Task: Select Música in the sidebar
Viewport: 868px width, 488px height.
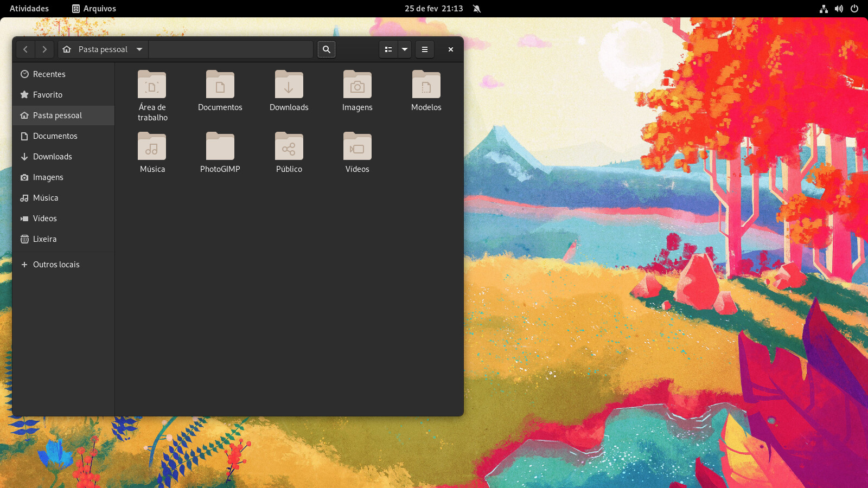Action: [63, 198]
